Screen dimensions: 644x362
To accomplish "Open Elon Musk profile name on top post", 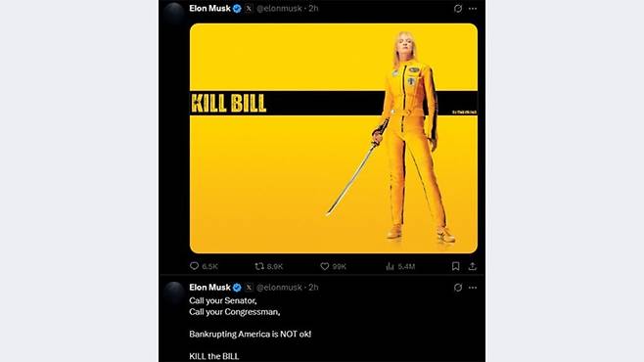I will [x=209, y=8].
